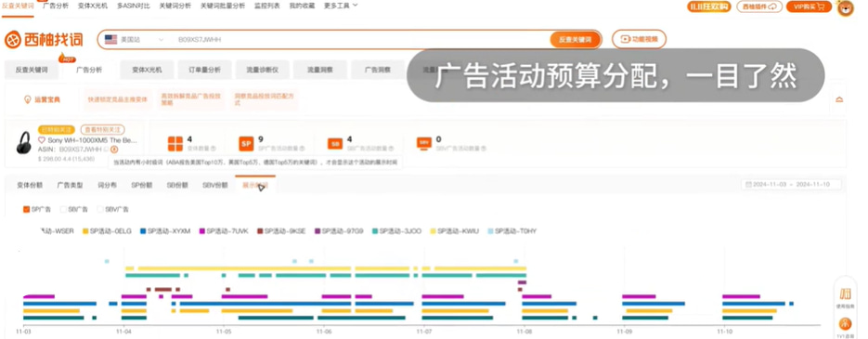Toggle legend item SP活动-7UVK
The height and width of the screenshot is (339, 868).
click(x=224, y=231)
